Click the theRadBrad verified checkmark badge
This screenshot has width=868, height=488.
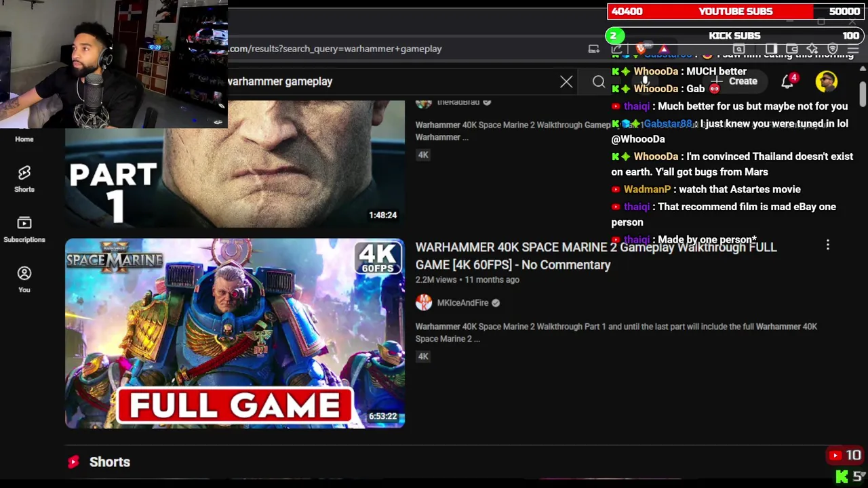coord(486,102)
